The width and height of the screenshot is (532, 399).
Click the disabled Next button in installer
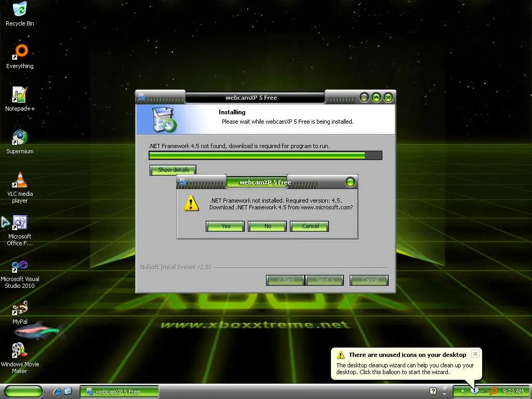(x=325, y=280)
